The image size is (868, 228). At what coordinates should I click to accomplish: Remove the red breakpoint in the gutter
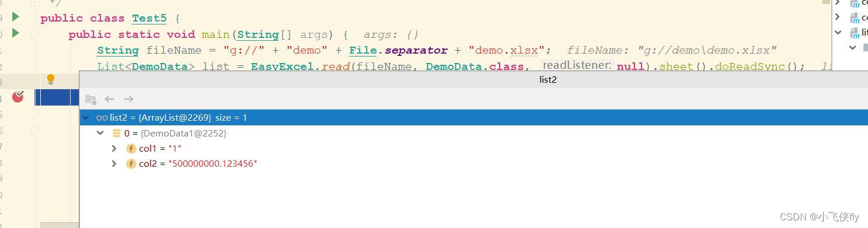click(18, 97)
